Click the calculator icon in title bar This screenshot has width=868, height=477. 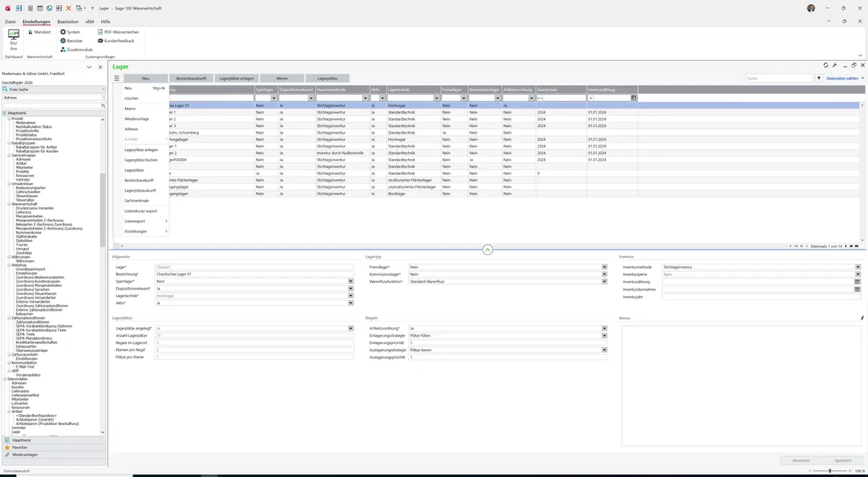30,8
